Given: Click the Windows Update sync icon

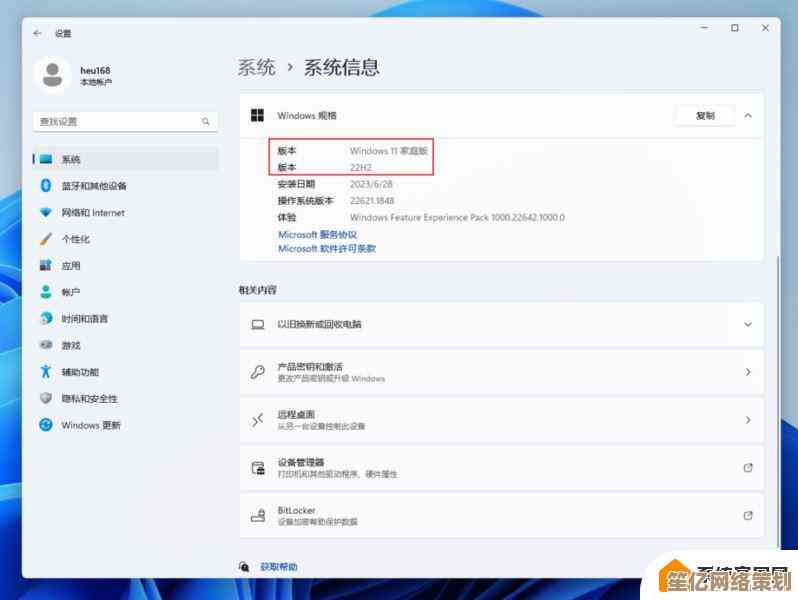Looking at the screenshot, I should click(45, 425).
